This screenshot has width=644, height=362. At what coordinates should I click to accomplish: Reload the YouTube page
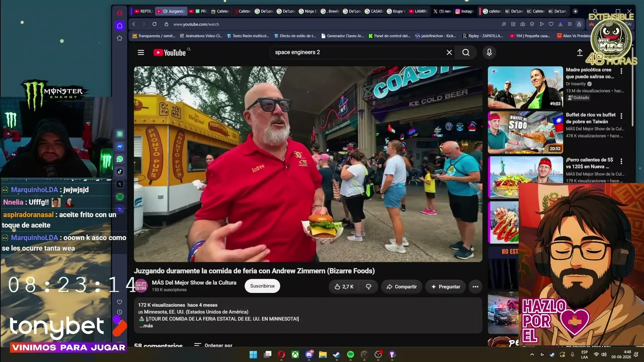click(154, 24)
